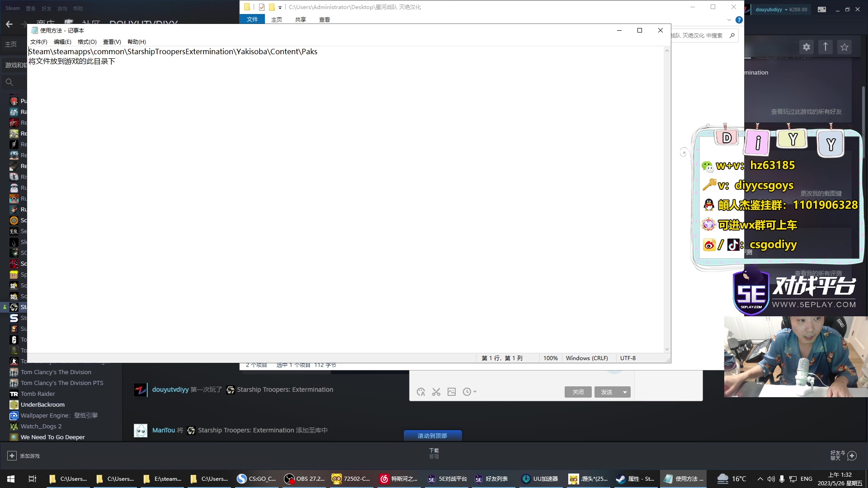Open Steam Big Picture mode icon

pos(822,9)
